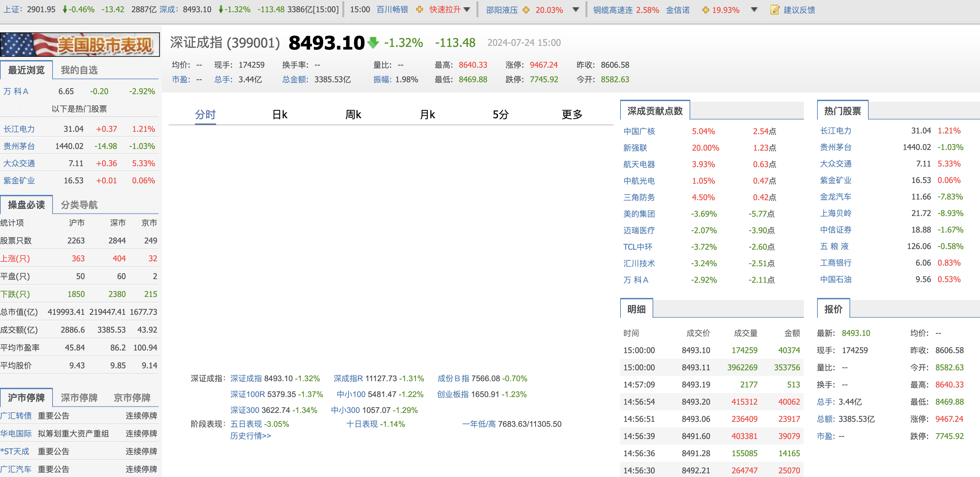Image resolution: width=980 pixels, height=477 pixels.
Task: Click the 十日表现 link
Action: [x=362, y=424]
